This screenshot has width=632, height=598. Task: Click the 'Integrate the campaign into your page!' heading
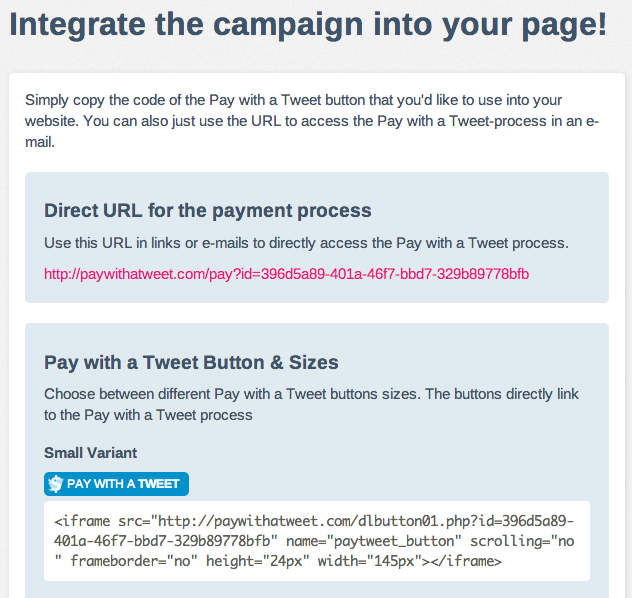click(308, 25)
